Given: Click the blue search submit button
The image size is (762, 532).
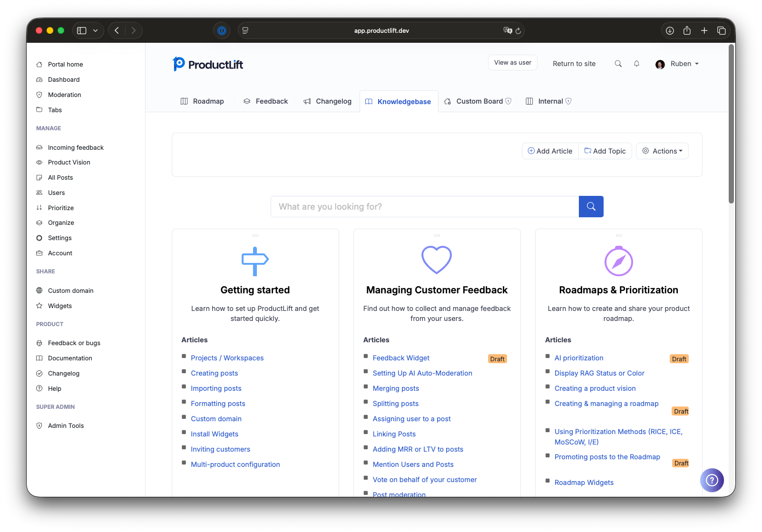Looking at the screenshot, I should click(591, 206).
